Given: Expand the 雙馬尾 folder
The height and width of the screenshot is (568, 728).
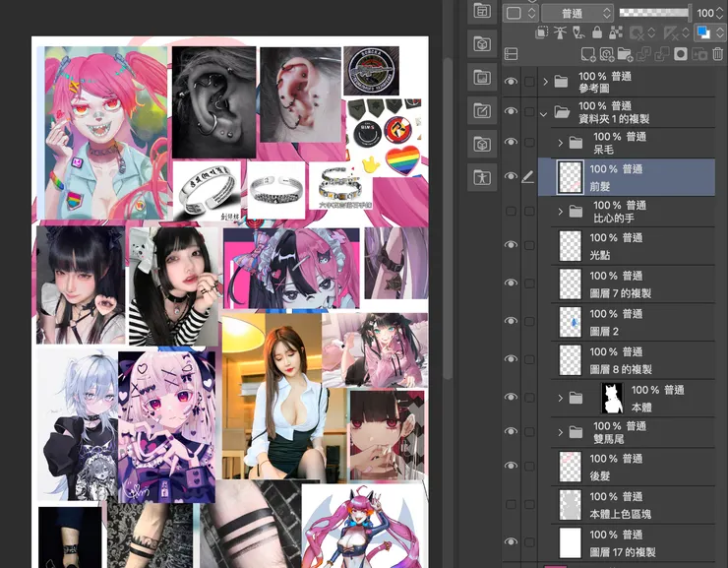Looking at the screenshot, I should point(561,432).
